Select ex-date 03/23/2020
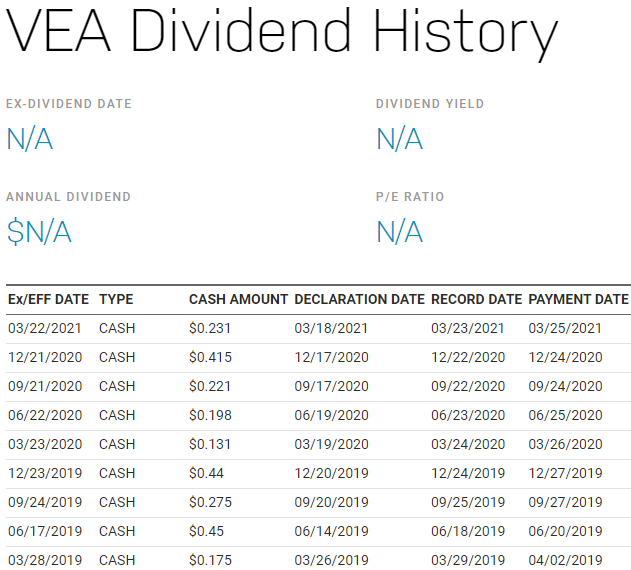 (x=45, y=444)
